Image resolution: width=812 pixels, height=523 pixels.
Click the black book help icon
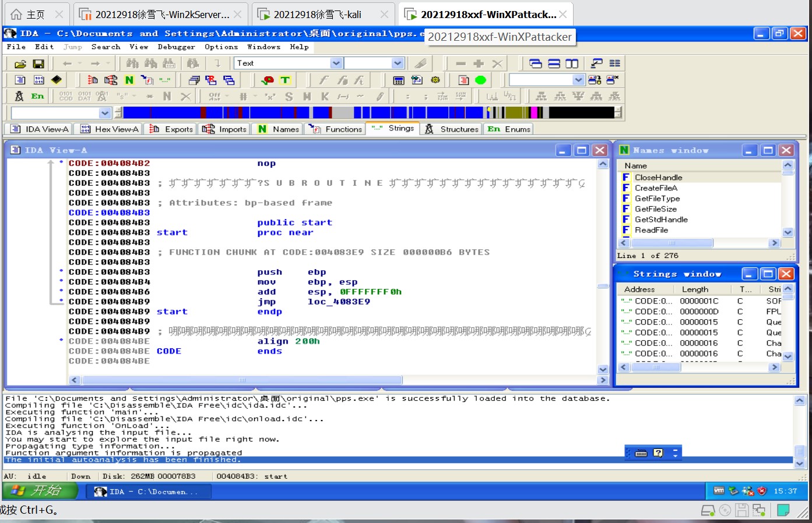click(57, 80)
